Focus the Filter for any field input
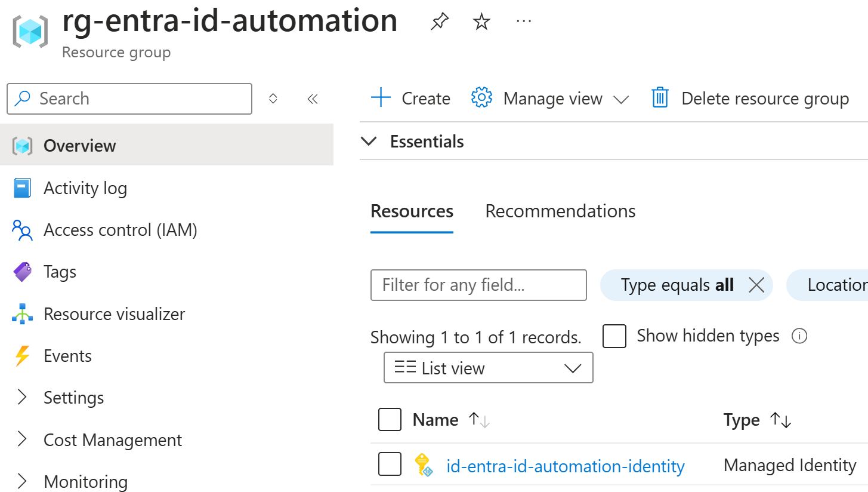Viewport: 868px width, 492px height. (x=478, y=285)
